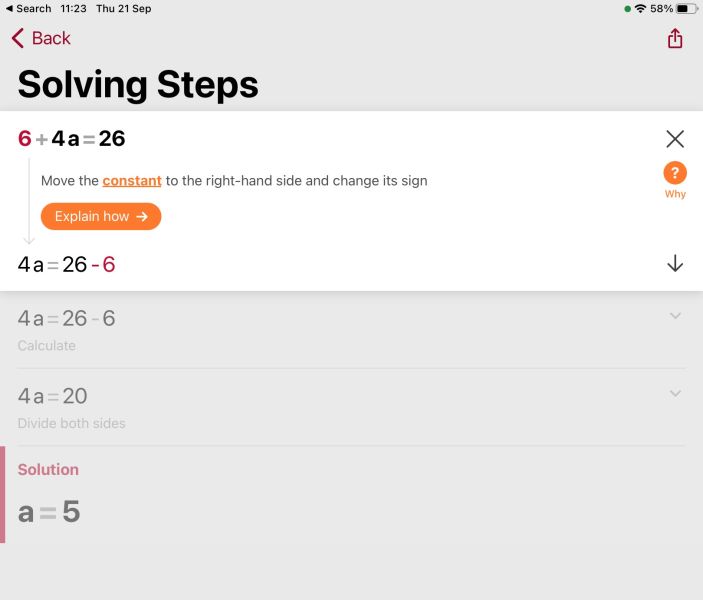Tap the equation 6+4a=26
This screenshot has width=703, height=600.
coord(71,139)
